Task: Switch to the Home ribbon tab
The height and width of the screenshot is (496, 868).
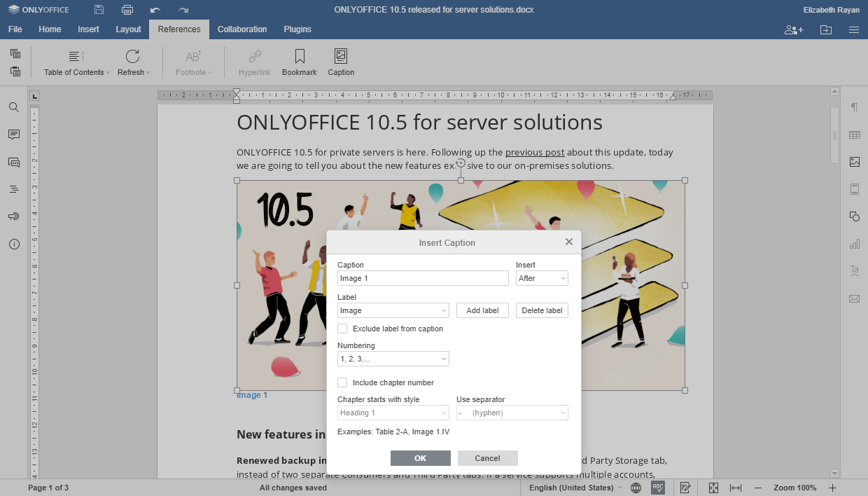Action: click(50, 29)
